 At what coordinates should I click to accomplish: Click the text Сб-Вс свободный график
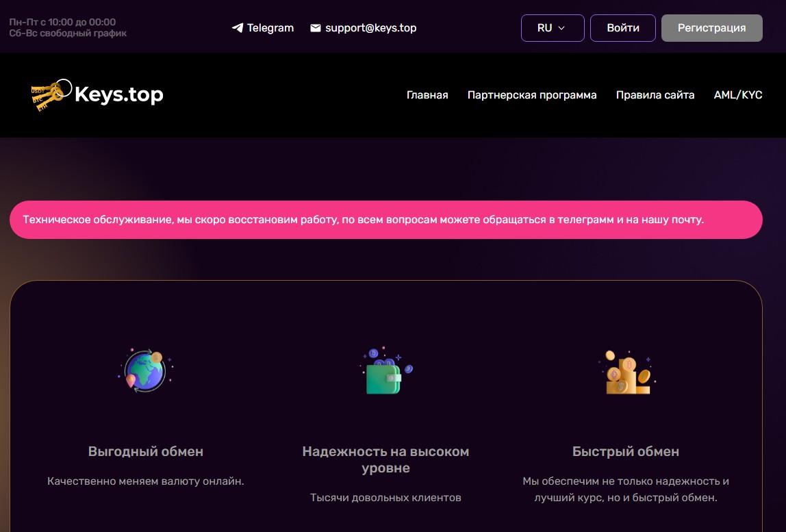click(68, 33)
